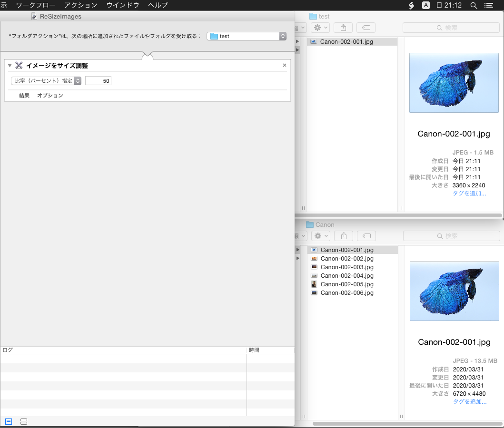Click share button in Canon window
This screenshot has height=428, width=504.
point(344,236)
